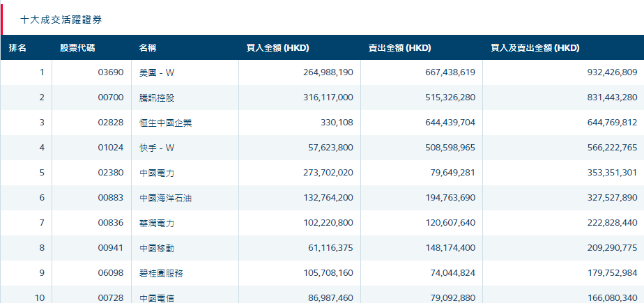The image size is (644, 303).
Task: Select total turnover 644,769,812
Action: 613,123
